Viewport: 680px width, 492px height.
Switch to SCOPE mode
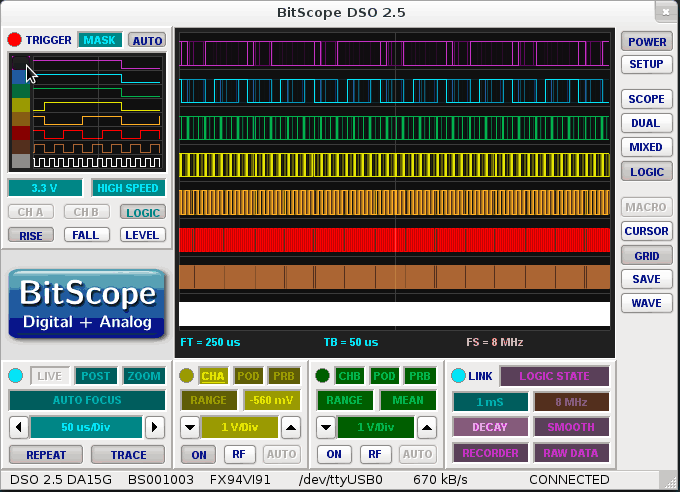[x=647, y=99]
